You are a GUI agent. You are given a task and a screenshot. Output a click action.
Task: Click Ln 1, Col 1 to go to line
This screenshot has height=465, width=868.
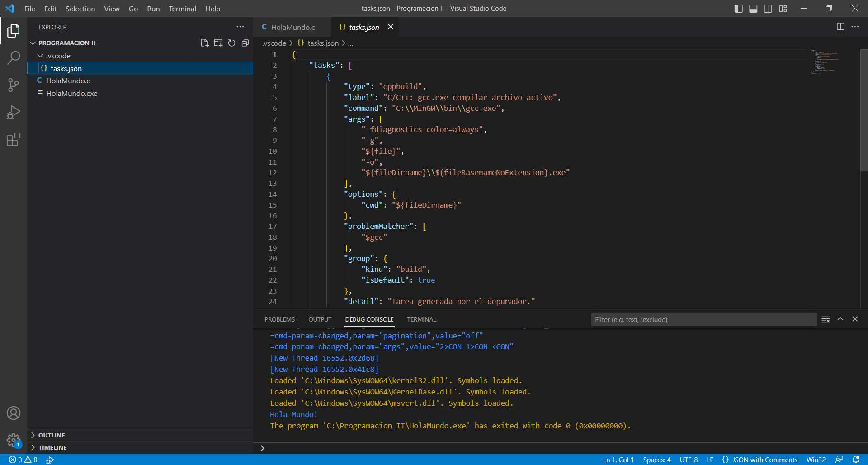pos(618,460)
